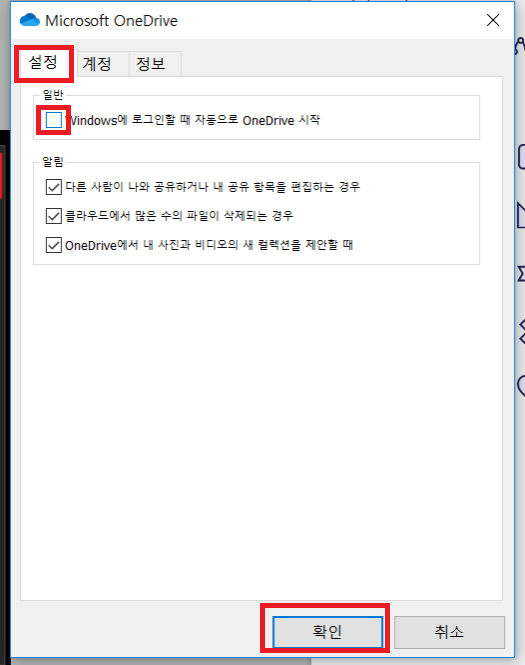Click the Microsoft OneDrive title text

[x=112, y=20]
